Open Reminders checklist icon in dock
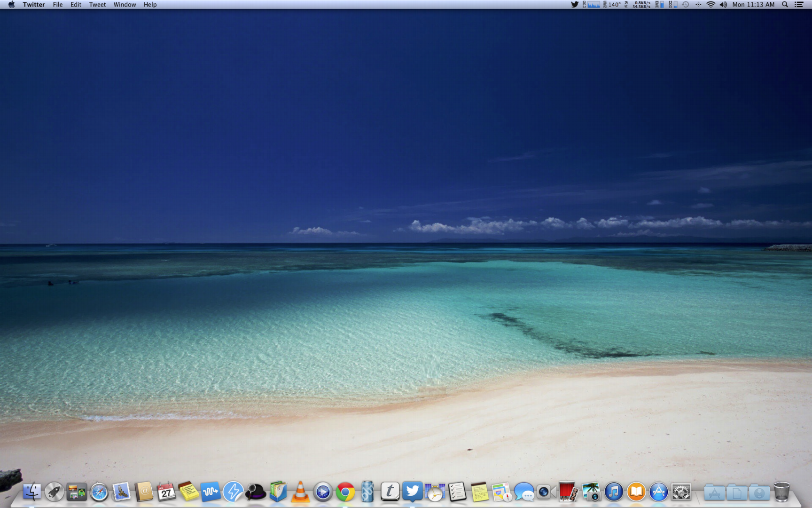Image resolution: width=812 pixels, height=508 pixels. [457, 492]
